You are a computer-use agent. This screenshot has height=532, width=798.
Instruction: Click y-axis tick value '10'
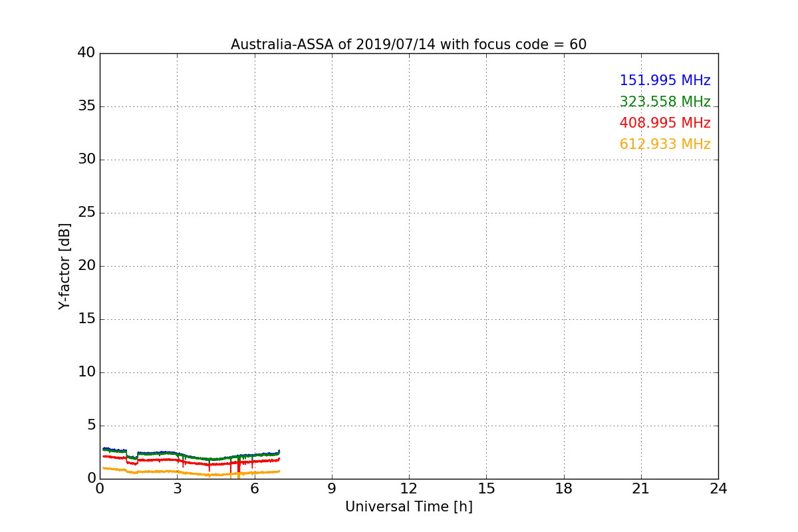click(86, 372)
